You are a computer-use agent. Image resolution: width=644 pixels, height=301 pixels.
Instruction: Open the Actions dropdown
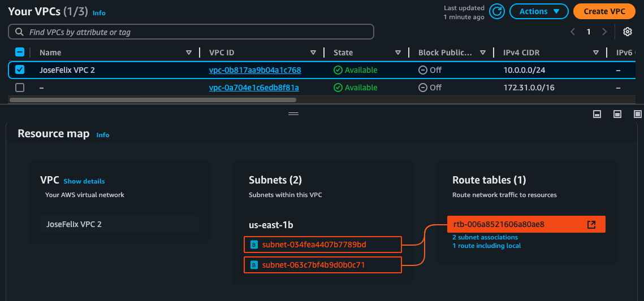[539, 11]
